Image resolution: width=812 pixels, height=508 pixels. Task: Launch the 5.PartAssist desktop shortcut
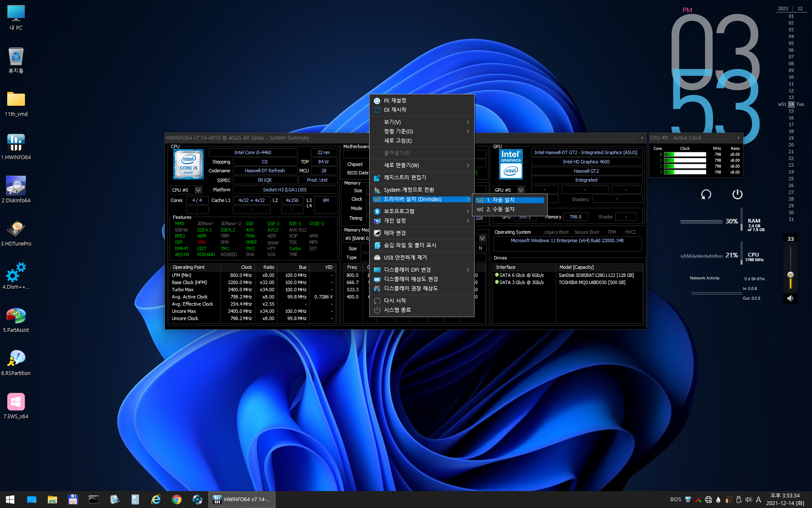(16, 320)
